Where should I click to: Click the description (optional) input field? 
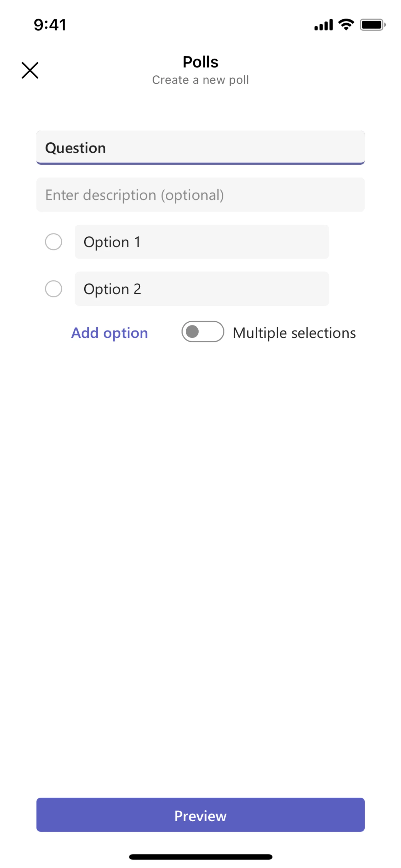pos(200,195)
